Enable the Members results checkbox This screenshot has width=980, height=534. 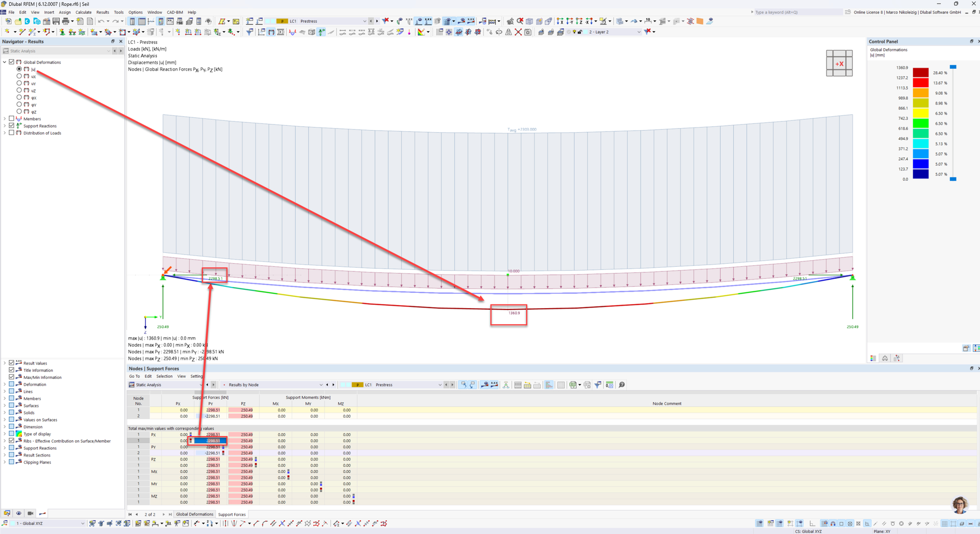point(12,119)
